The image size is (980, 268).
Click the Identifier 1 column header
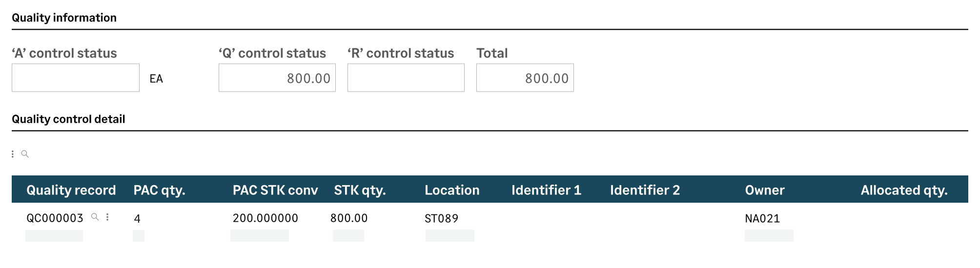point(547,190)
